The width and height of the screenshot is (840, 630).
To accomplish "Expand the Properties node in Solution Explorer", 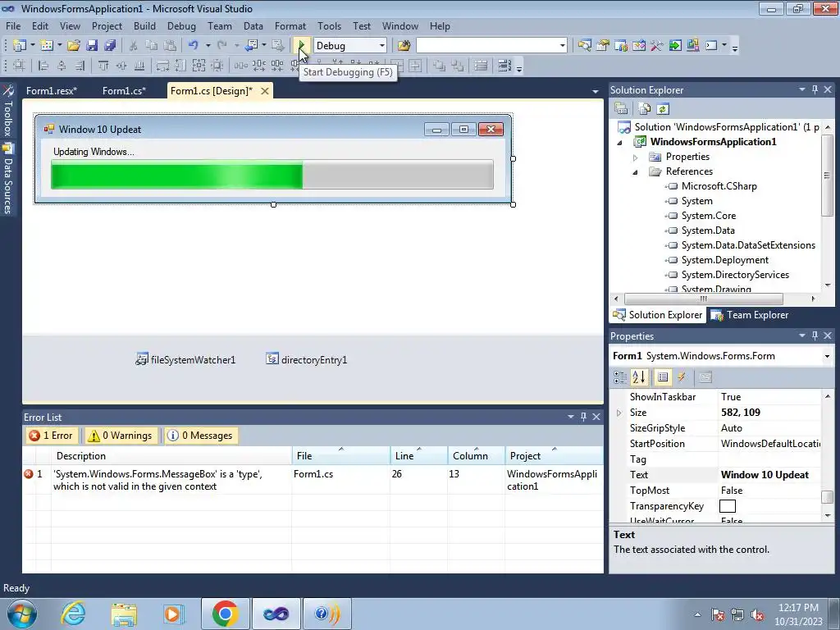I will coord(636,157).
